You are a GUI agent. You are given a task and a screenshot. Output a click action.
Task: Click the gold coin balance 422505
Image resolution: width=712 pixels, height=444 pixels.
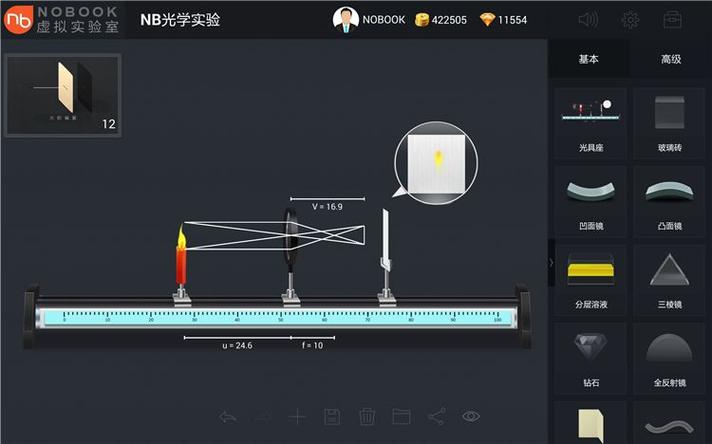[440, 20]
